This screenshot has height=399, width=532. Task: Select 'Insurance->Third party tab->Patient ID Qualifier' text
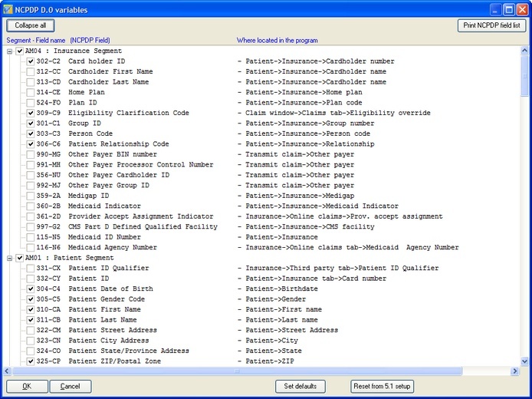[342, 269]
